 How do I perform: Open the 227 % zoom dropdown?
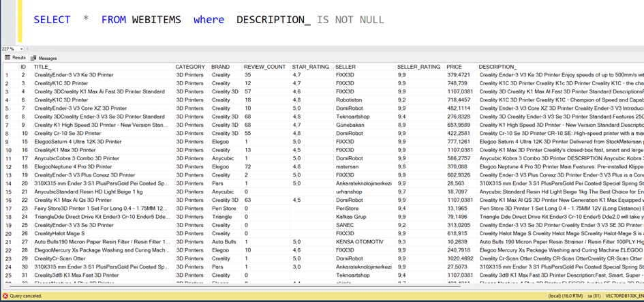[x=22, y=49]
